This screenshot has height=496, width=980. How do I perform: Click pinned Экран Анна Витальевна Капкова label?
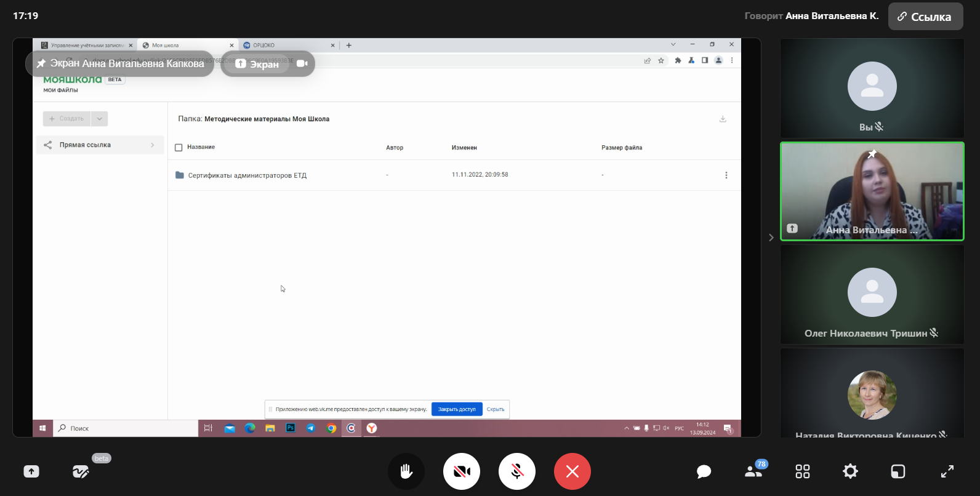pyautogui.click(x=120, y=63)
